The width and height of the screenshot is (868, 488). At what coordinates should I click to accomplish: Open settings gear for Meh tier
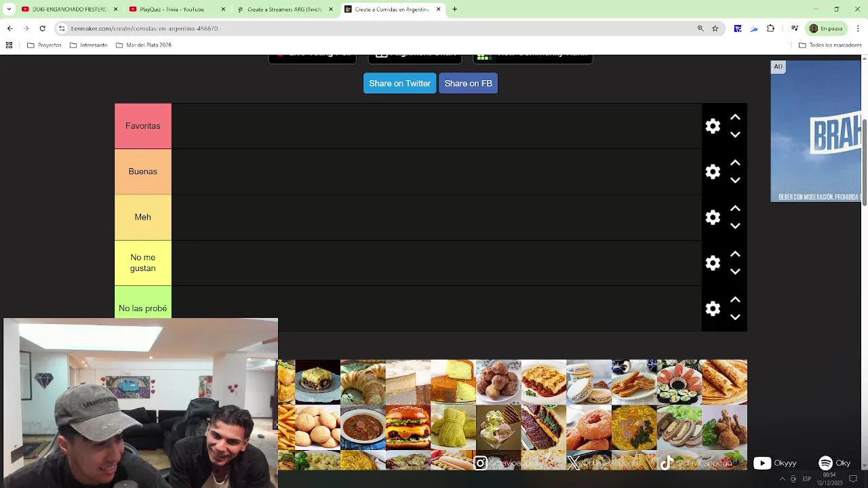[x=713, y=217]
